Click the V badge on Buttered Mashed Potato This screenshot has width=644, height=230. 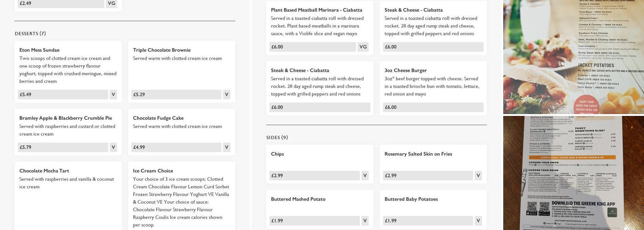coord(365,221)
